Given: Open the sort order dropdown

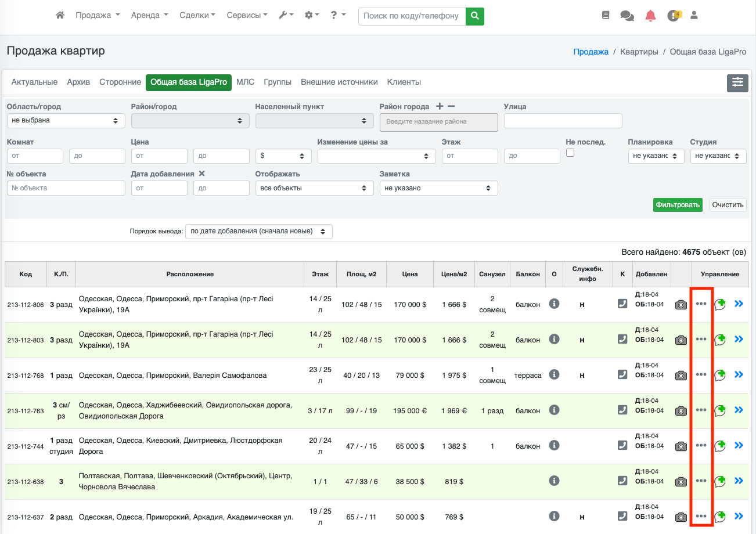Looking at the screenshot, I should pyautogui.click(x=259, y=231).
